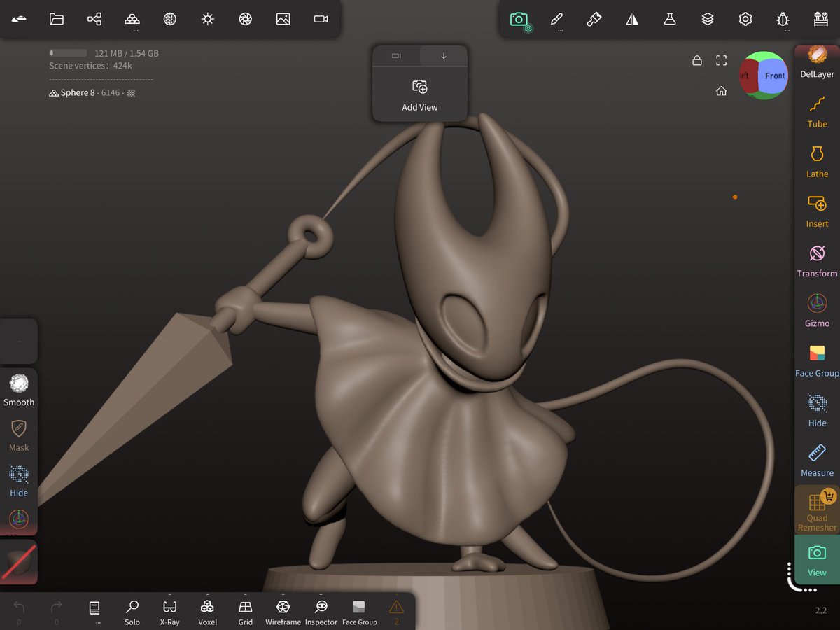This screenshot has height=630, width=840.
Task: Select the Smooth shortcut on left
Action: (19, 390)
